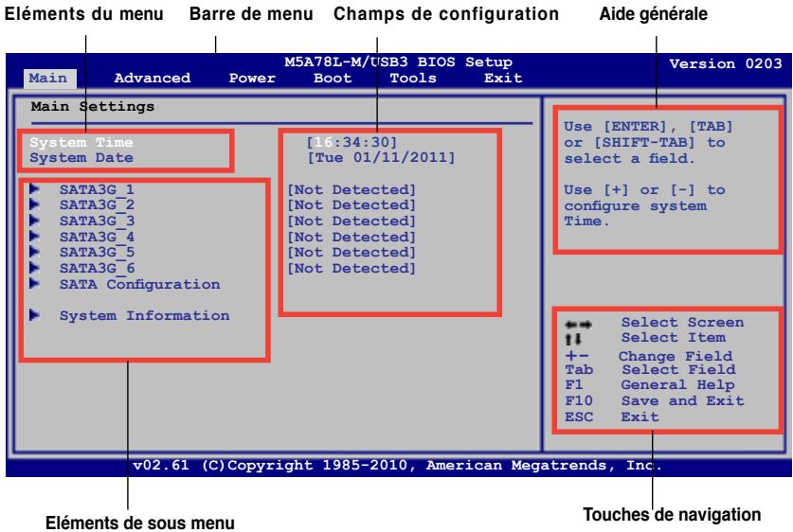793x532 pixels.
Task: Expand the SATA3G_3 submenu arrow
Action: pyautogui.click(x=34, y=221)
